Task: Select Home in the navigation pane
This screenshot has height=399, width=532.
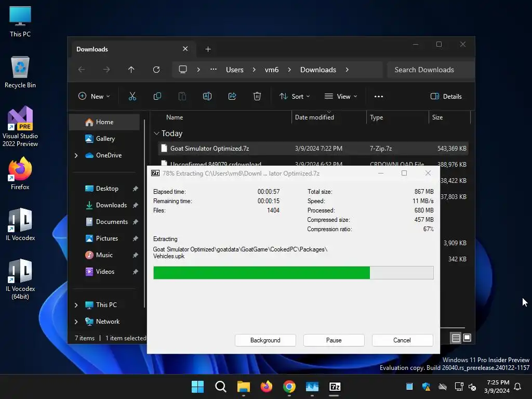Action: click(104, 122)
